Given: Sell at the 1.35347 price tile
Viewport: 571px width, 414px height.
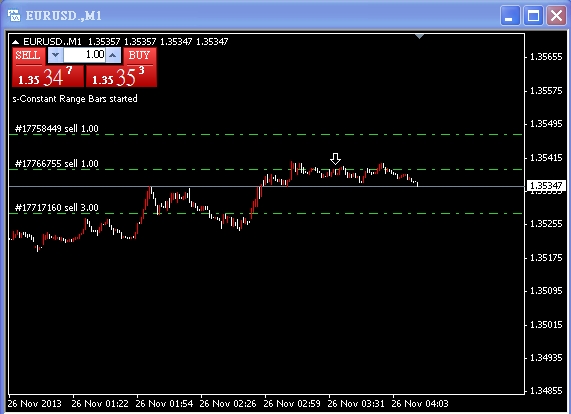Looking at the screenshot, I should pyautogui.click(x=48, y=76).
